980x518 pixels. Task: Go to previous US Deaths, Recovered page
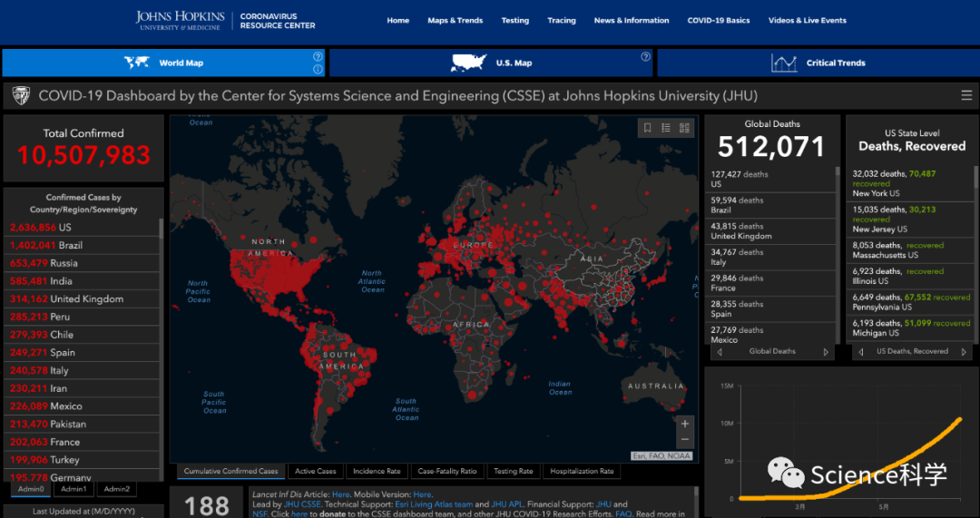(x=861, y=352)
